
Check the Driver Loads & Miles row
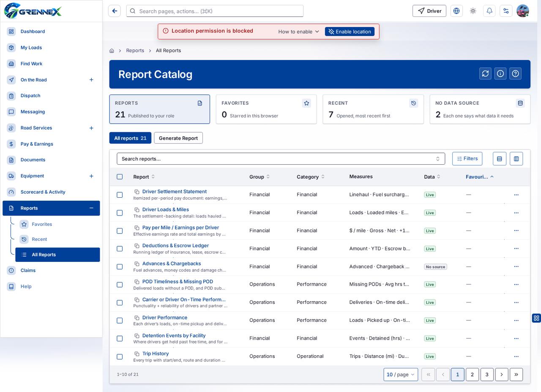120,213
